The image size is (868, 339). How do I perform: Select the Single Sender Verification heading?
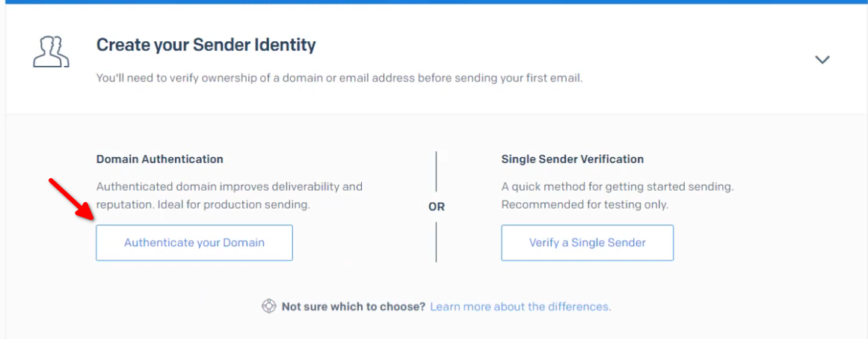[573, 159]
